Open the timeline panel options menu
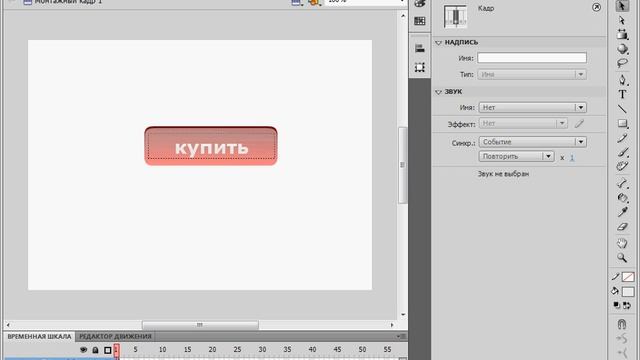 tap(401, 336)
